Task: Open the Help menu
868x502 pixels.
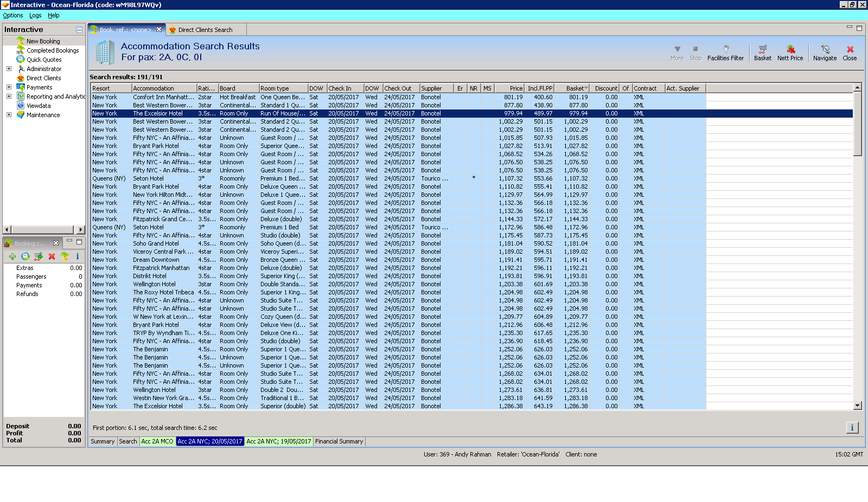Action: pyautogui.click(x=53, y=15)
